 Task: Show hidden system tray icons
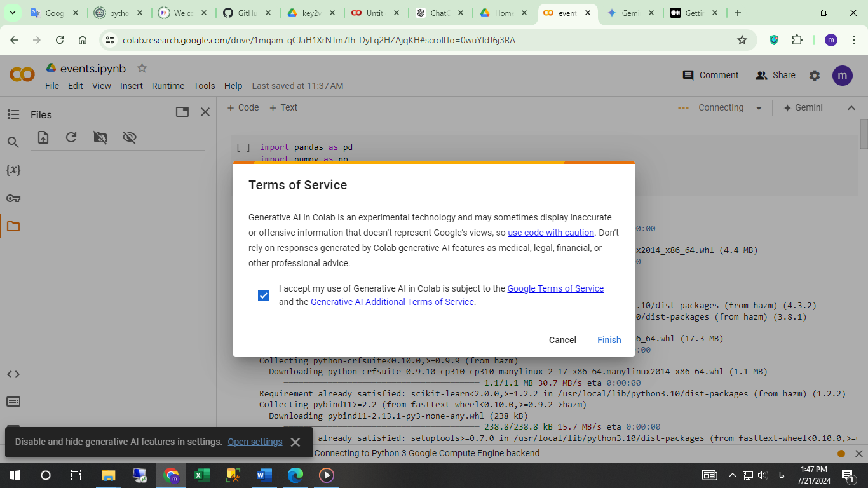pos(732,475)
